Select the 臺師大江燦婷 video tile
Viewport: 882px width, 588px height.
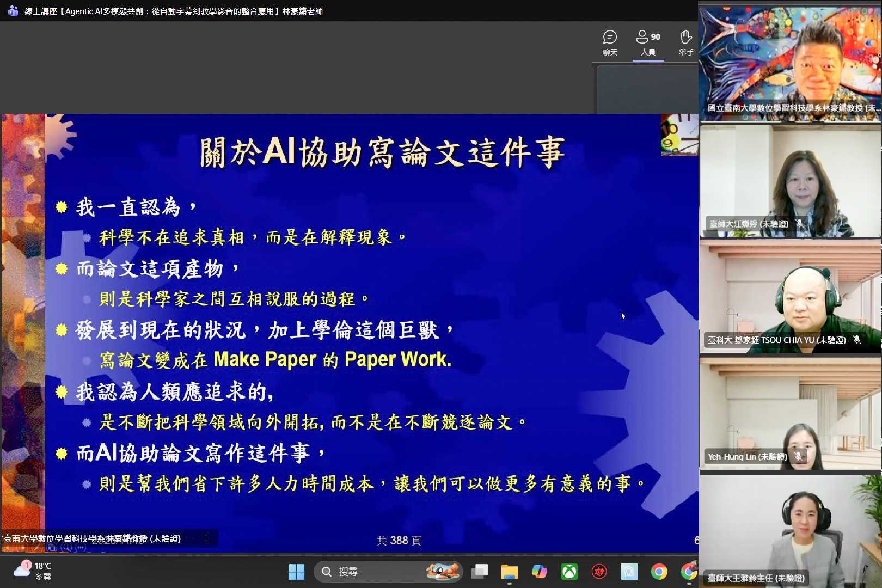(790, 180)
